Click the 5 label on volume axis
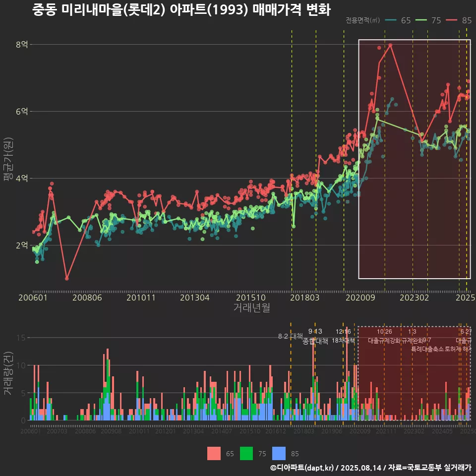Screen dimensions: 476x476 tap(23, 393)
